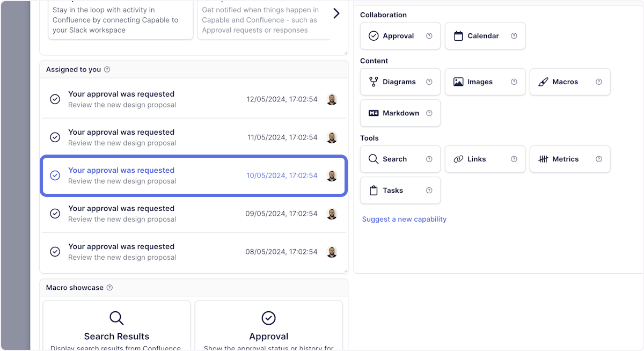644x351 pixels.
Task: Launch the Search tool
Action: pos(394,159)
